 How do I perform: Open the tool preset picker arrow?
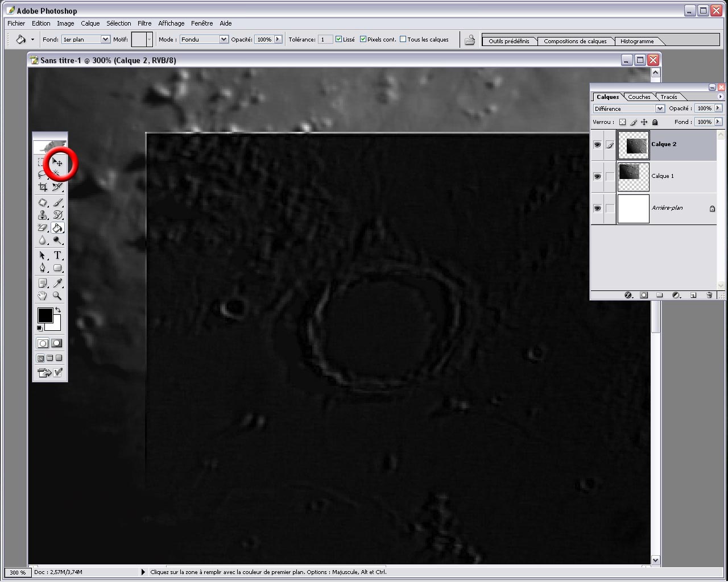click(32, 39)
